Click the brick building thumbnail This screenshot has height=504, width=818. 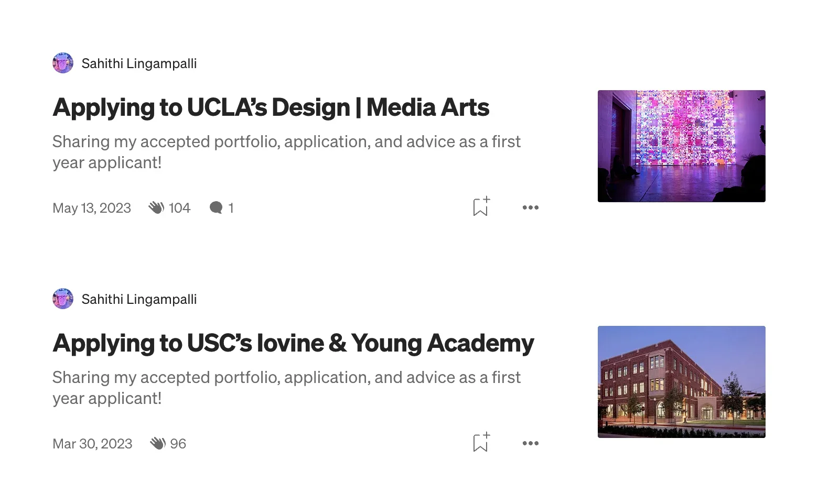(681, 382)
